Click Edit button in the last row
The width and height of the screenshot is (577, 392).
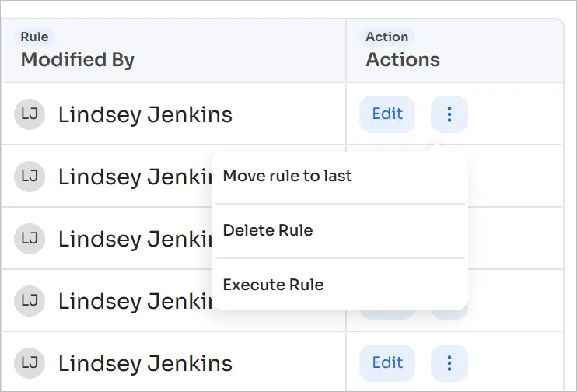[387, 363]
